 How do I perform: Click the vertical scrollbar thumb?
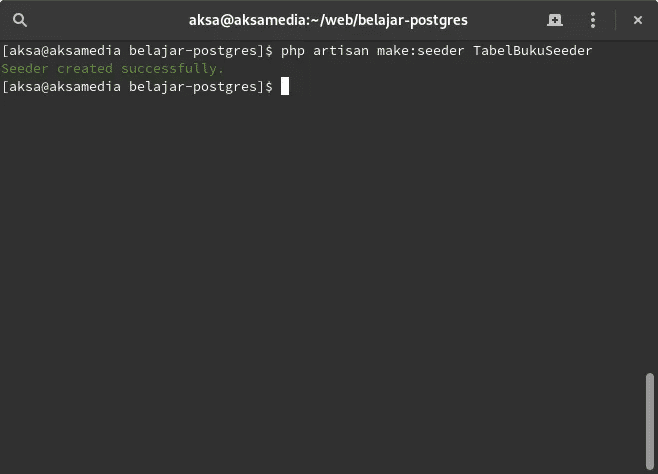(650, 421)
